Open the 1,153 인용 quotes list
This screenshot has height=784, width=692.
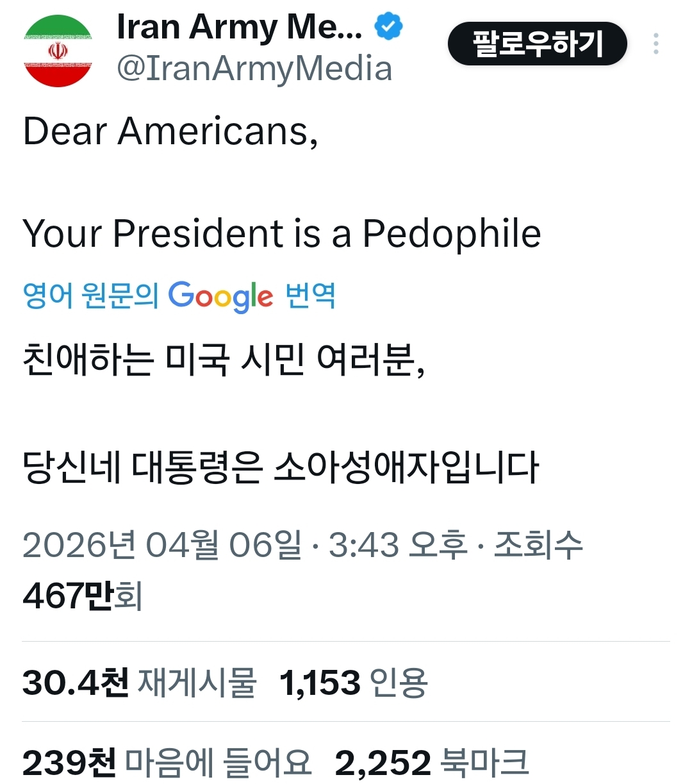353,682
